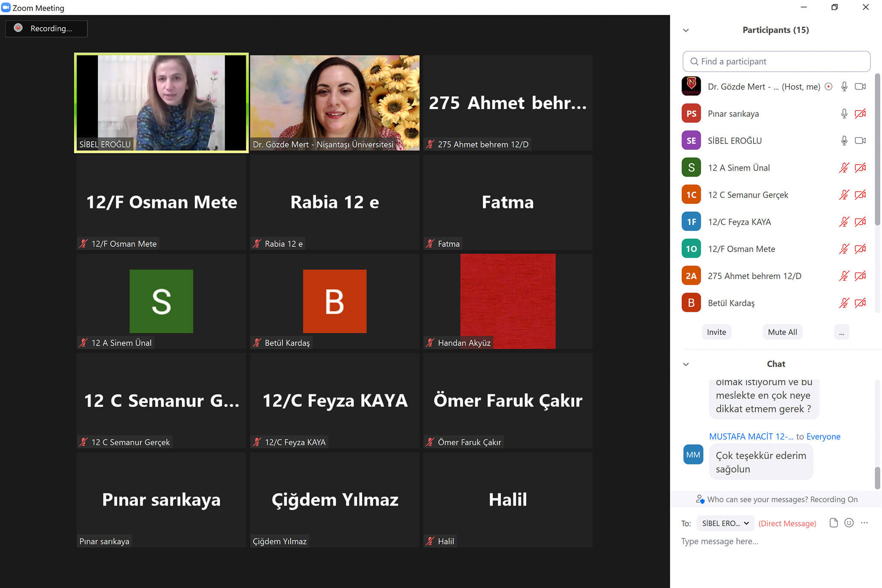Click B avatar of Betül Kardaş in list
The width and height of the screenshot is (882, 588).
[691, 303]
